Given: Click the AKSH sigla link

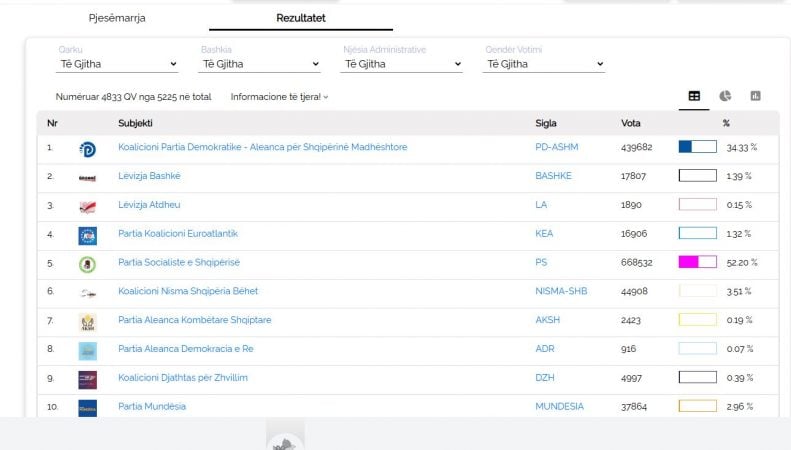Looking at the screenshot, I should (x=547, y=319).
